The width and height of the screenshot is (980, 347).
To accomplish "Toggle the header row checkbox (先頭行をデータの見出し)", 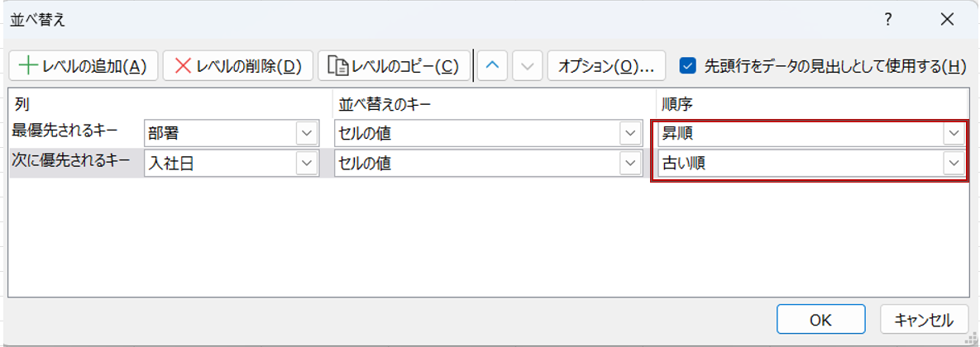I will (x=687, y=66).
